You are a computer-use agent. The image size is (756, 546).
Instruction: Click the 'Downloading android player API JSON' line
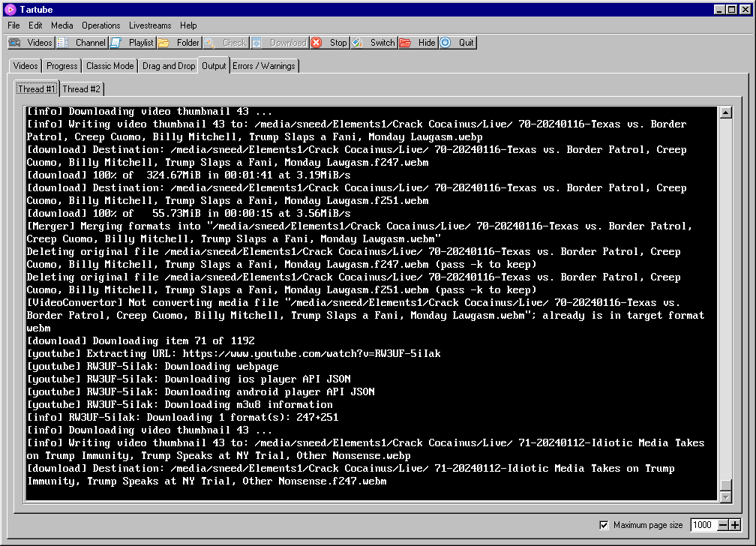pos(200,391)
